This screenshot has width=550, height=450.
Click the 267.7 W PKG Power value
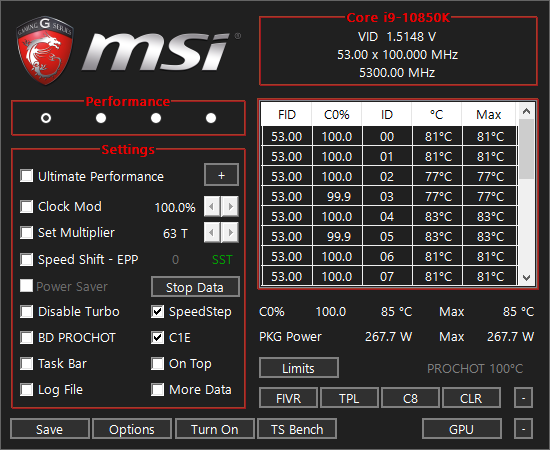point(389,337)
